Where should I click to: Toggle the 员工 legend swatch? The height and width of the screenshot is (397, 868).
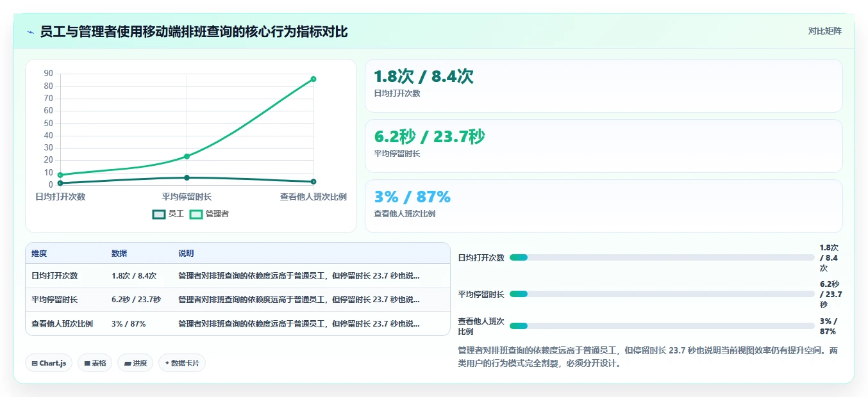[159, 215]
